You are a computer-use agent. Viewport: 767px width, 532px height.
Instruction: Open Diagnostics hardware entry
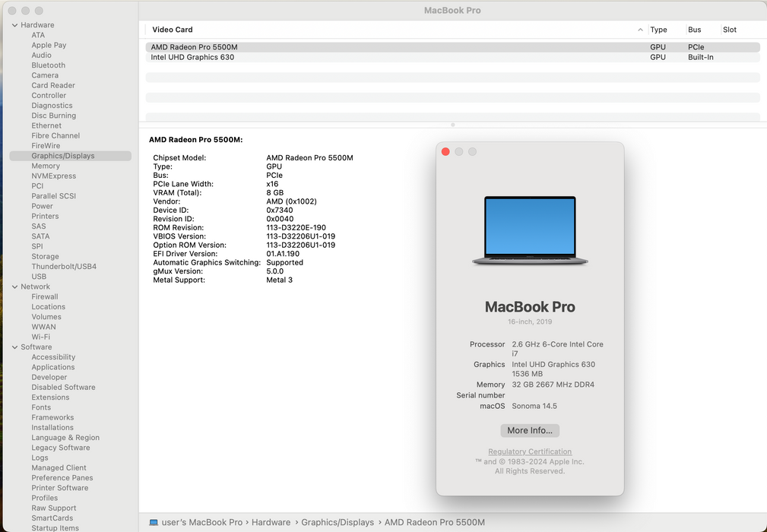pyautogui.click(x=52, y=106)
